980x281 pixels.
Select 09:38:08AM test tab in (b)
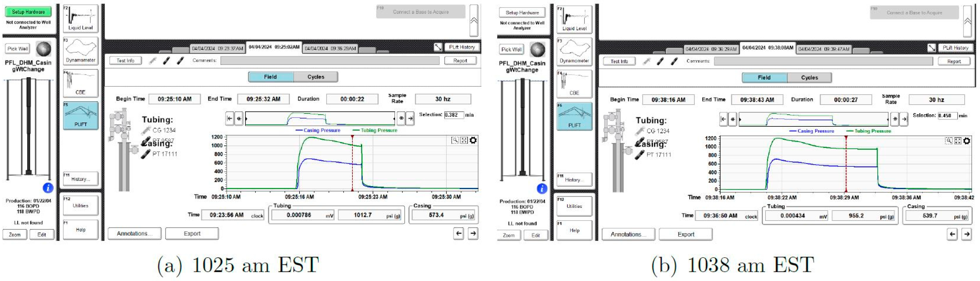(768, 48)
